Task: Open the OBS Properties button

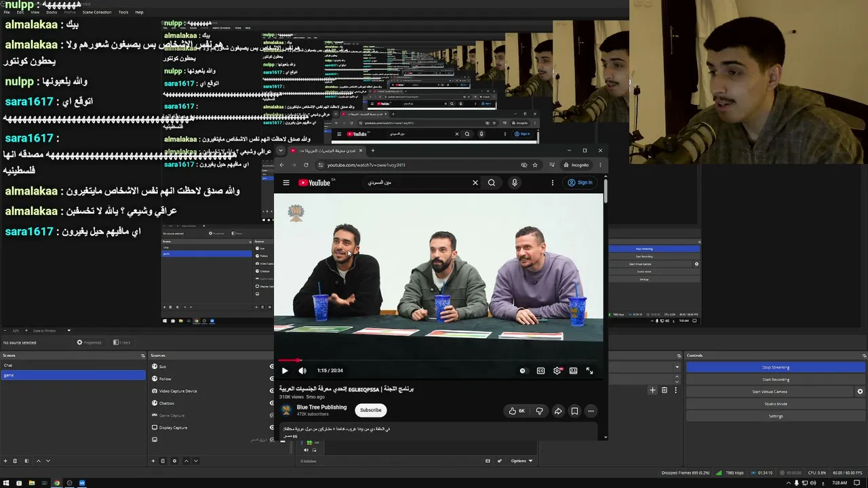Action: (90, 342)
